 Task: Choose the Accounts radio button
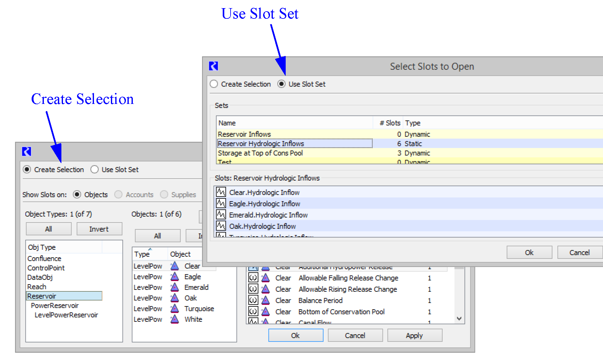pos(118,195)
